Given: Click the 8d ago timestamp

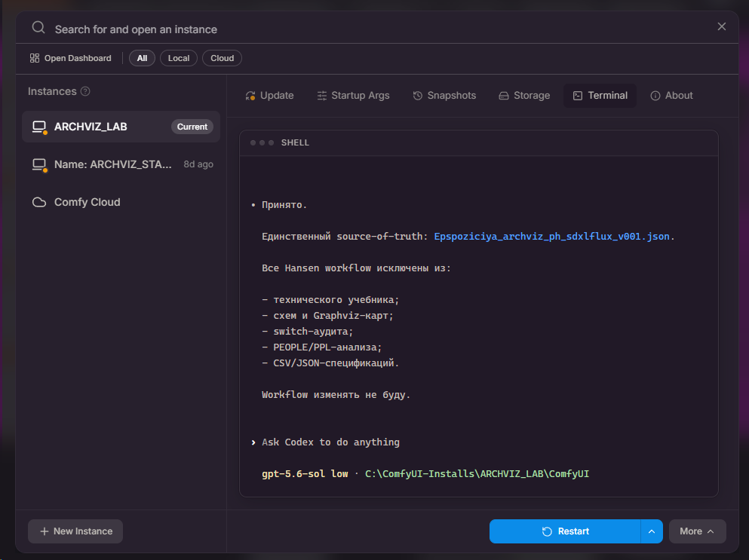Looking at the screenshot, I should click(x=198, y=164).
